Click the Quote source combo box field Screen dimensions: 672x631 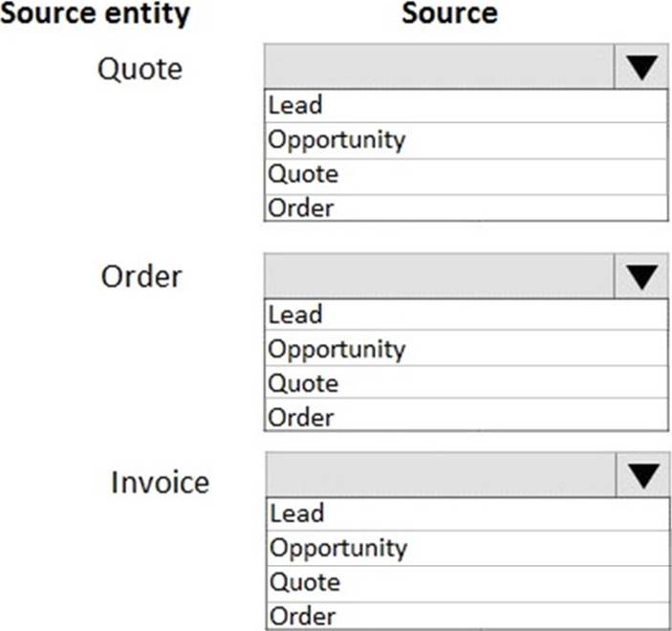(x=440, y=68)
